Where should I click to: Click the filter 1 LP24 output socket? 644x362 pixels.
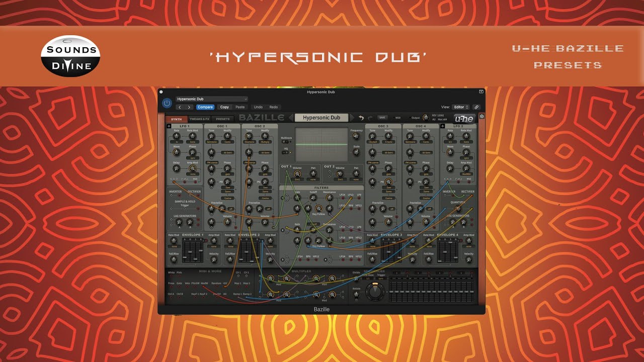(x=342, y=199)
